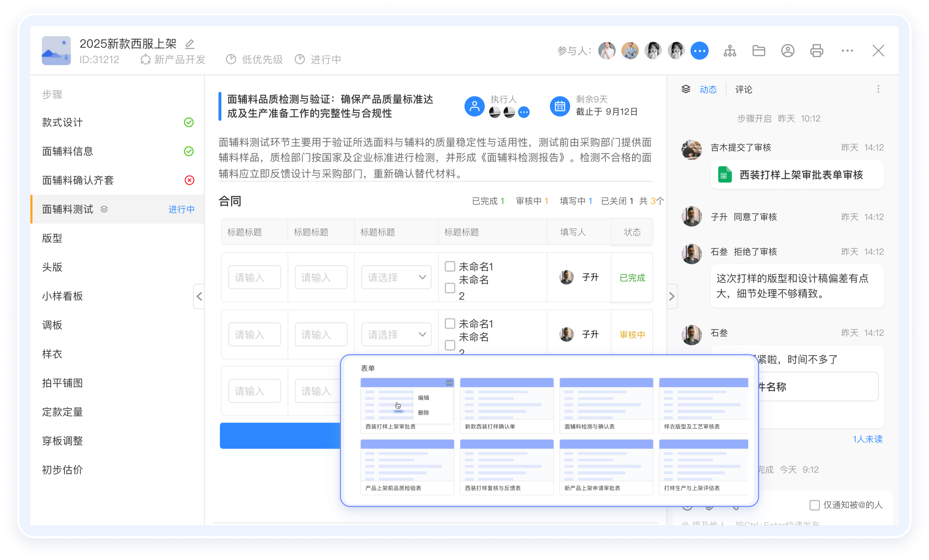The height and width of the screenshot is (560, 929).
Task: Select the 样衣版型及工艺审核表 form
Action: tap(704, 405)
